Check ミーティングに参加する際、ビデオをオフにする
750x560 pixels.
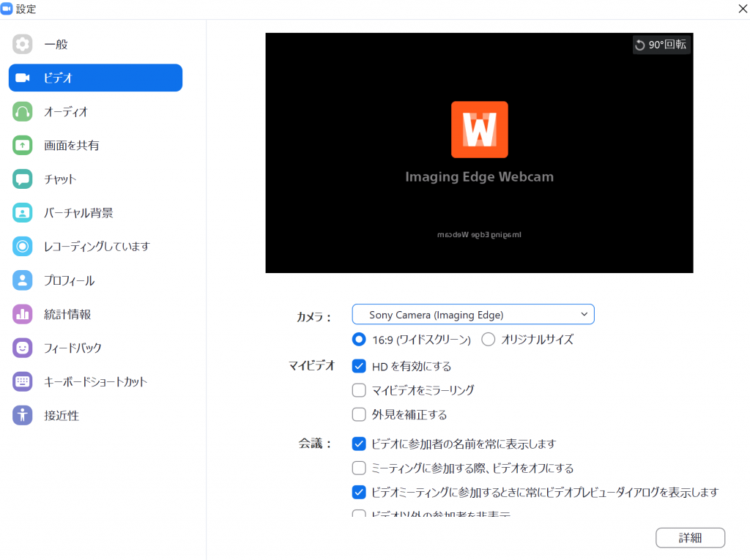[359, 468]
